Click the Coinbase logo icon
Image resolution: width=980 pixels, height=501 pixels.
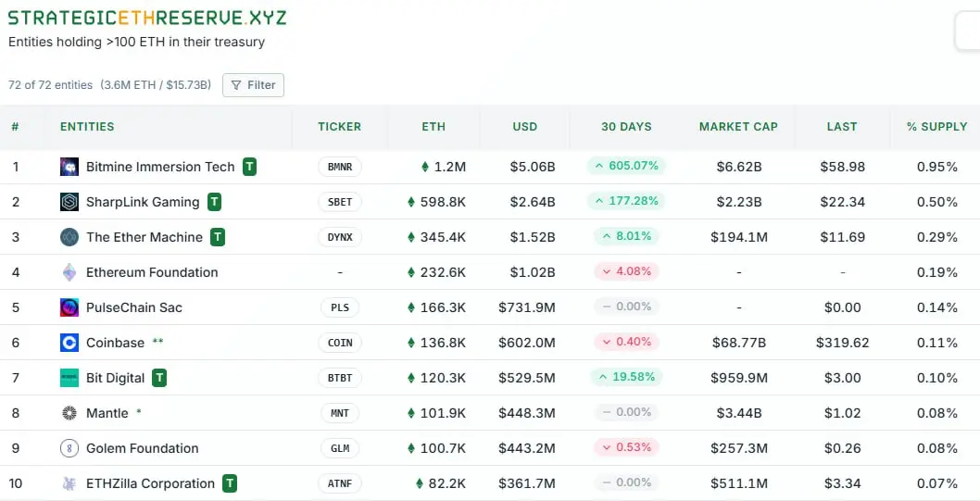click(69, 343)
